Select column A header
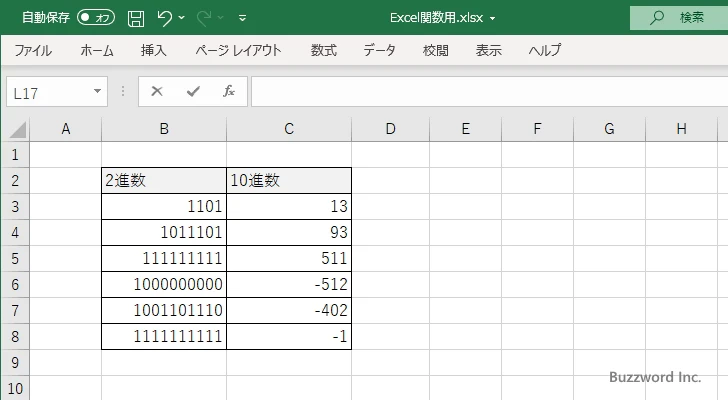Image resolution: width=728 pixels, height=400 pixels. click(65, 129)
